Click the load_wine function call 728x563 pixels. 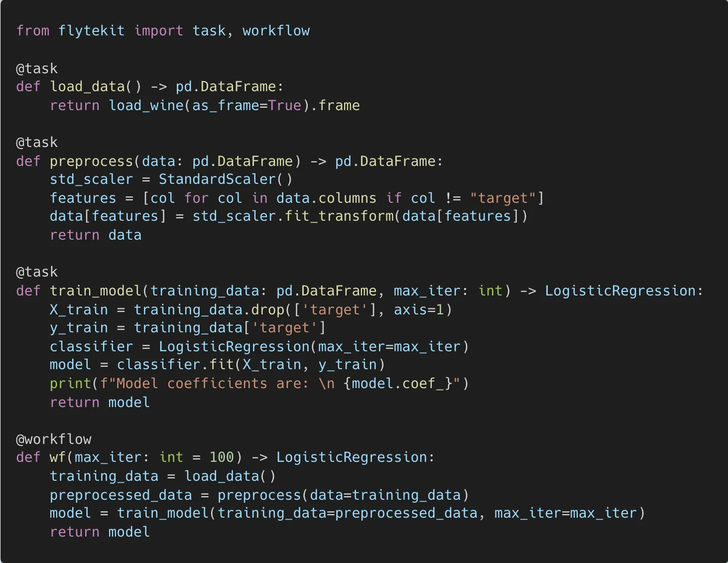point(146,106)
